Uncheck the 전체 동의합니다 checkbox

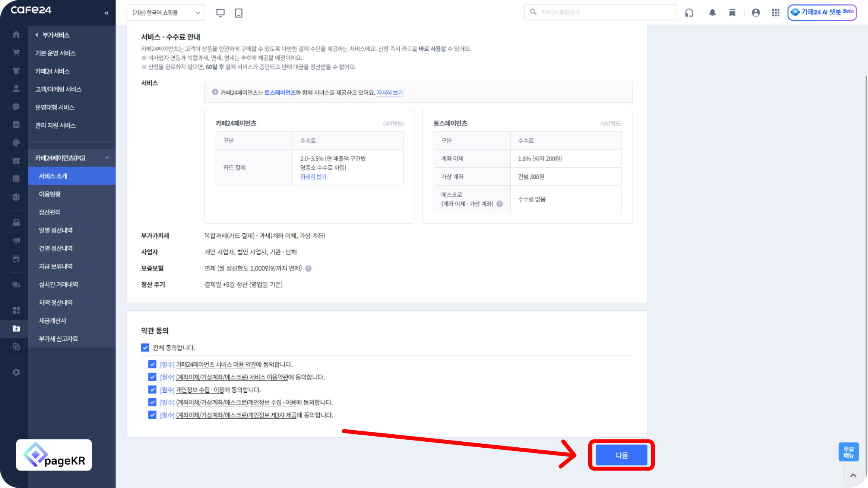145,348
